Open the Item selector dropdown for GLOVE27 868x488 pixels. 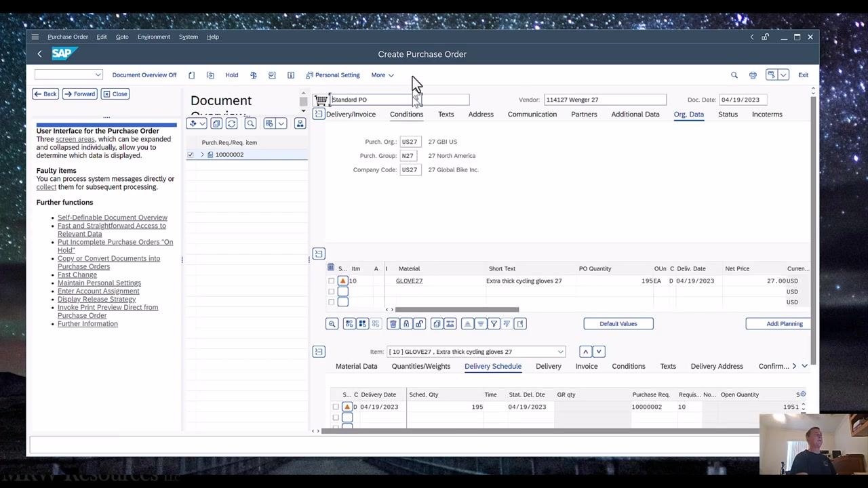point(560,352)
